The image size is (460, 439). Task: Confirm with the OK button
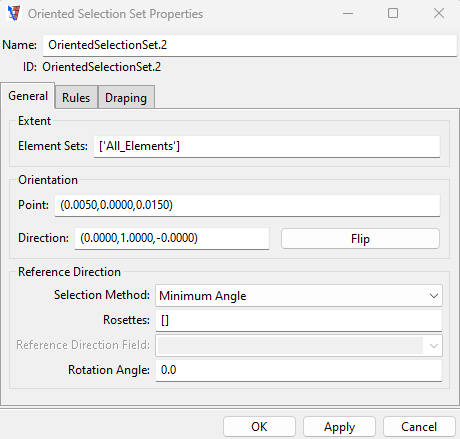coord(259,427)
